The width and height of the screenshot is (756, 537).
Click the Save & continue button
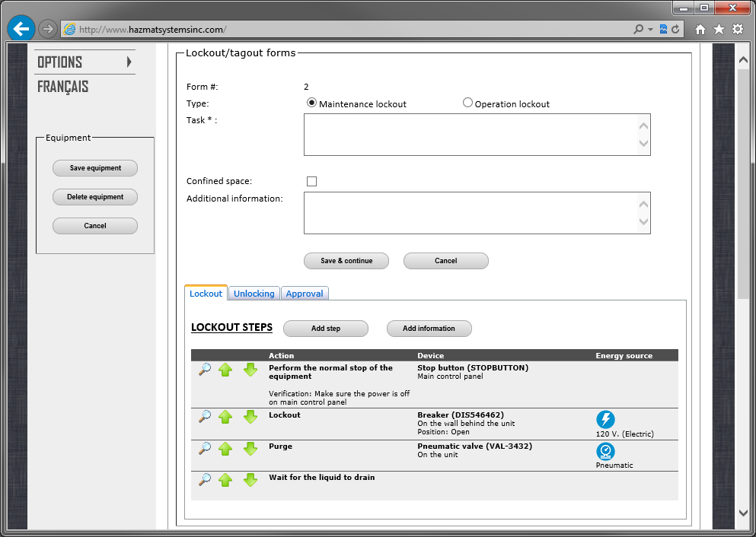[x=346, y=261]
